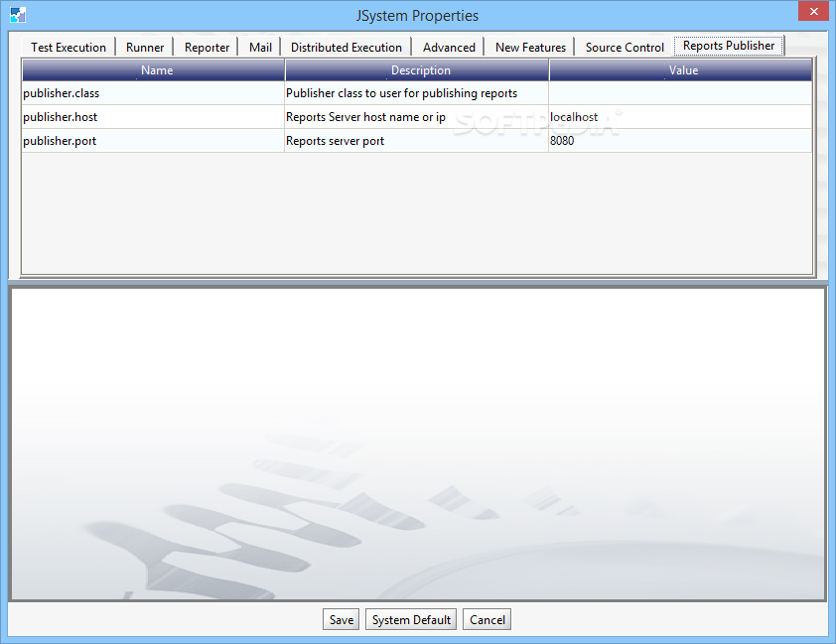Open the New Features tab

[530, 48]
